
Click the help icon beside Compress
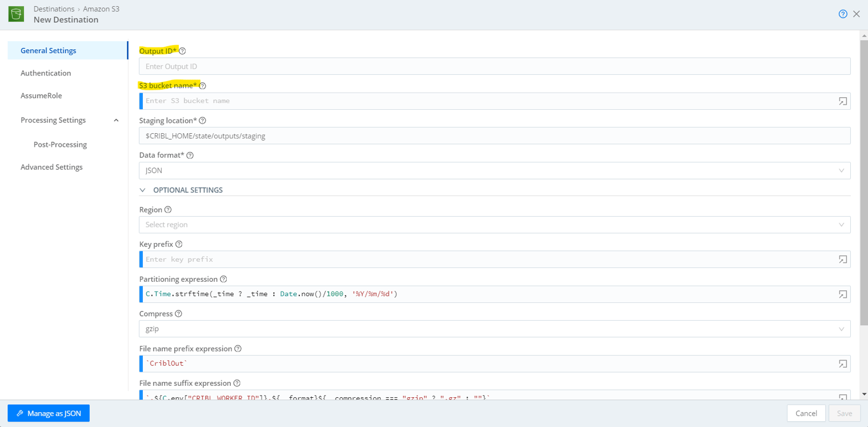[179, 314]
